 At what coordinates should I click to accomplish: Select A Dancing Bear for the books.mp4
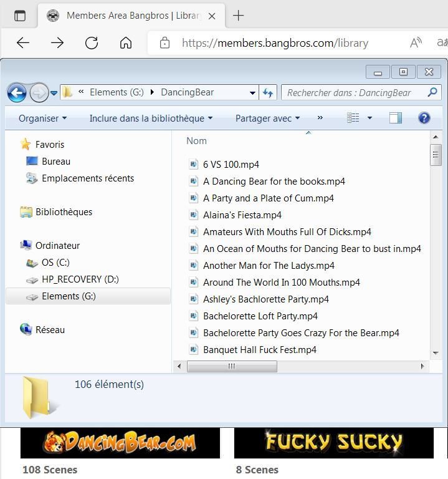pyautogui.click(x=274, y=181)
